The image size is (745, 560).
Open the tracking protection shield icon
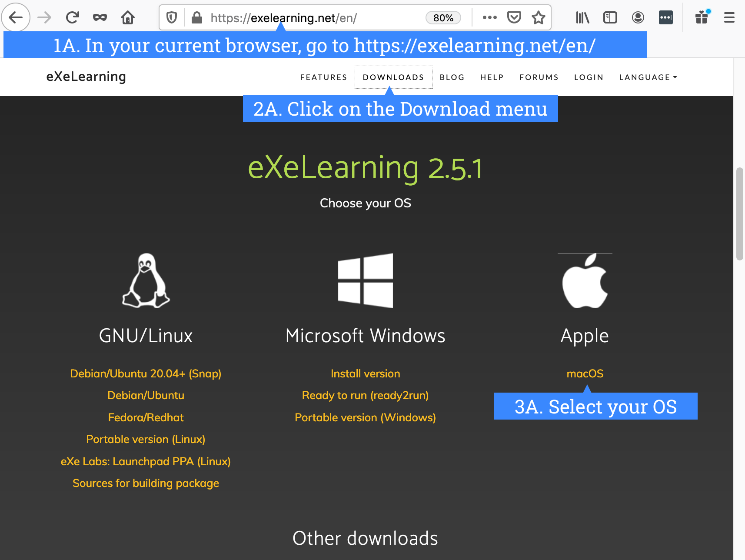[x=172, y=17]
